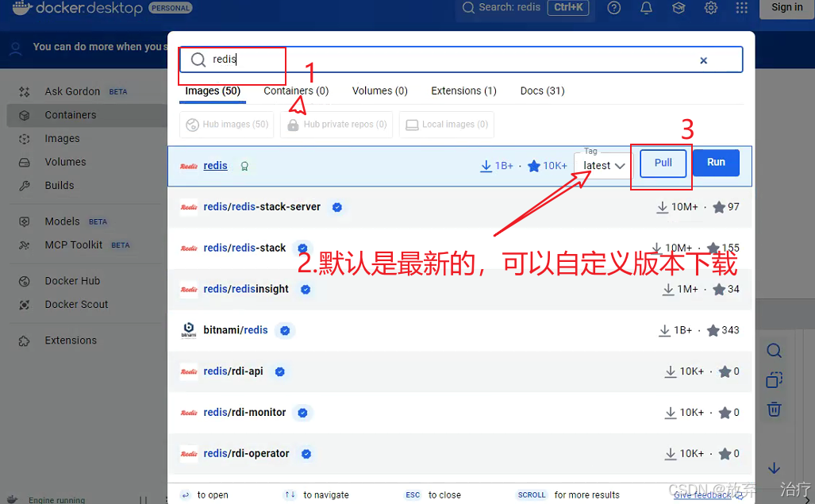
Task: Clear the search with the X icon
Action: coord(703,60)
